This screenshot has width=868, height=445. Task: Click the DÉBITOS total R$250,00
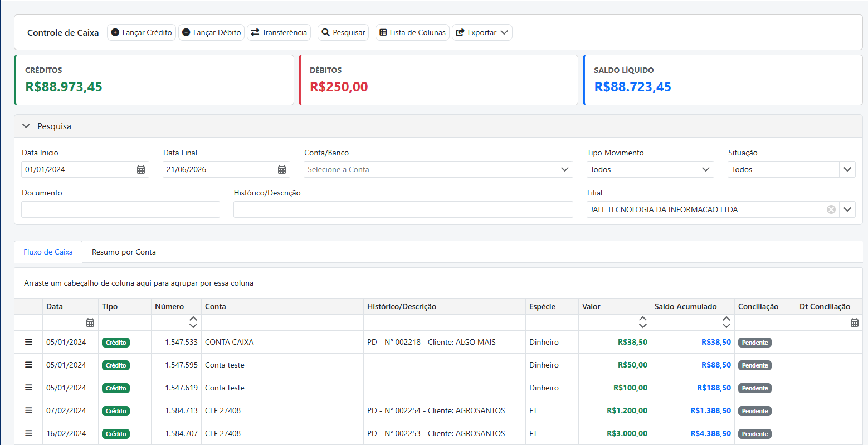[339, 87]
